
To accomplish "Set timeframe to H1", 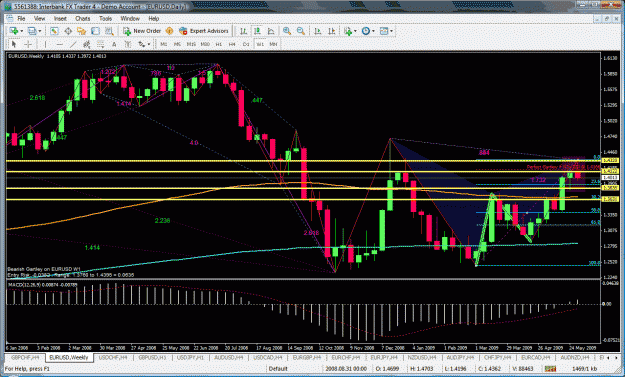I will coord(218,44).
